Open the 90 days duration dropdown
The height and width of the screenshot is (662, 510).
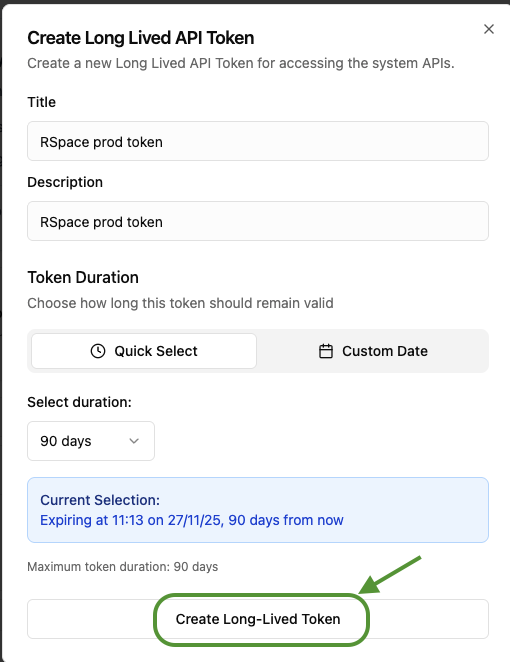[91, 441]
